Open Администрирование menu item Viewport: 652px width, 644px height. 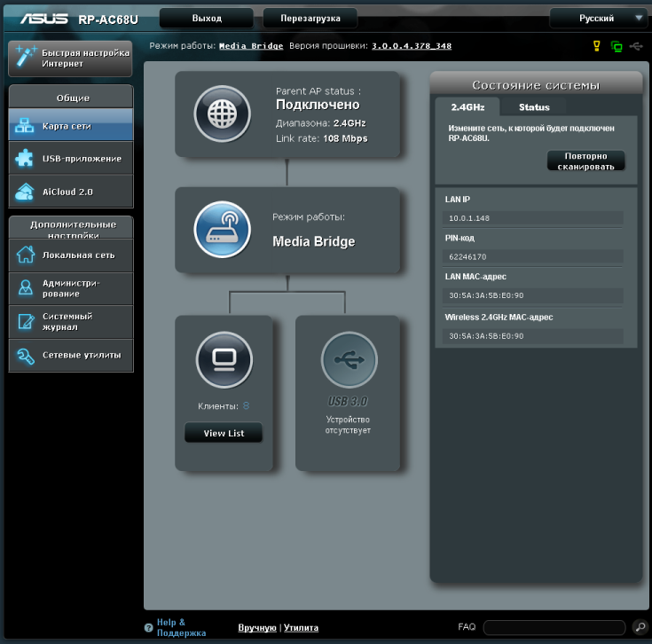pos(71,288)
